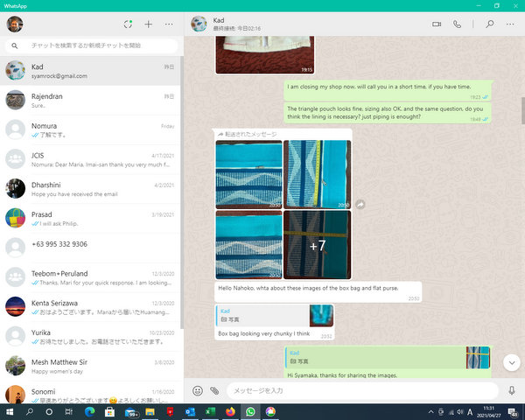
Task: Open the Dharshini chat
Action: pyautogui.click(x=90, y=189)
